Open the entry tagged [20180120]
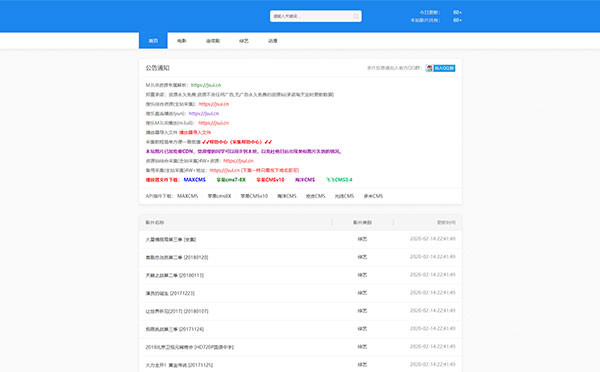This screenshot has height=372, width=600. coord(177,257)
